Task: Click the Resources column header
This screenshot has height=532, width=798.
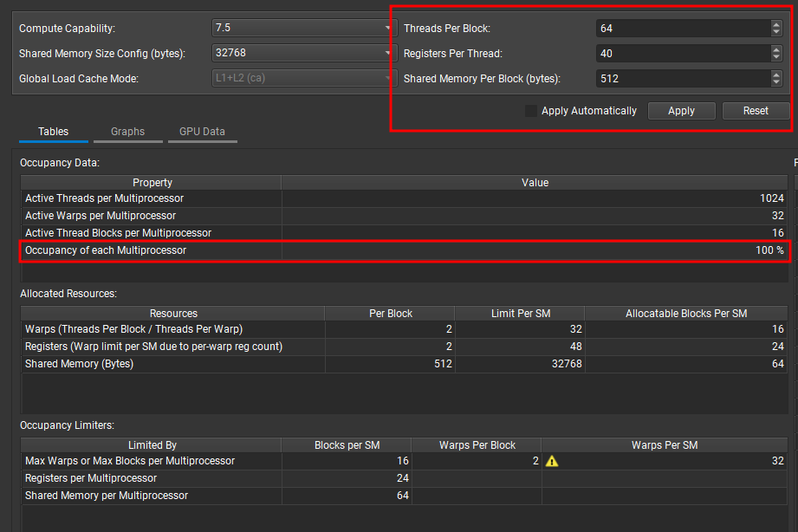Action: 173,314
